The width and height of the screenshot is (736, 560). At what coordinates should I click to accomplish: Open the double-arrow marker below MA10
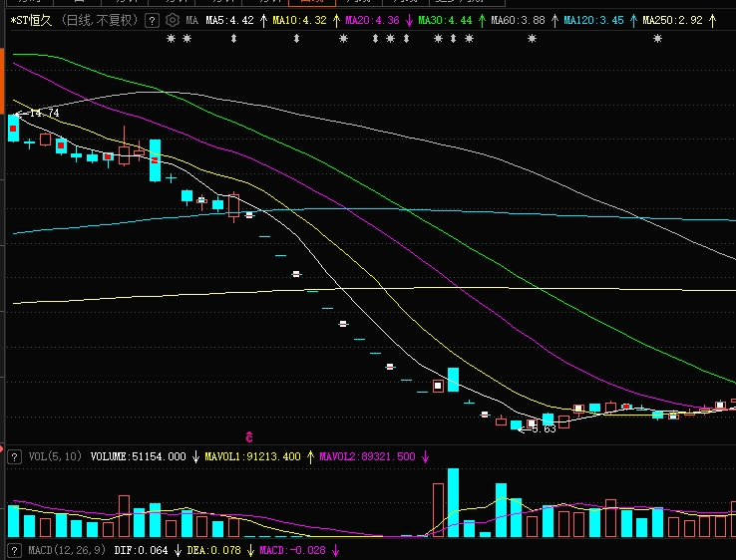click(296, 39)
